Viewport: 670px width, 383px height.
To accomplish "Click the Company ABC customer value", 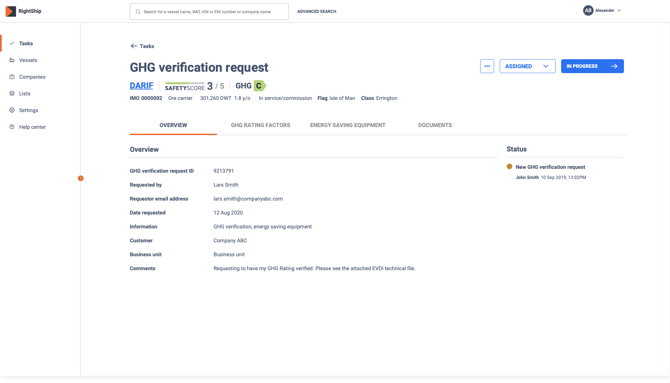I will [230, 241].
